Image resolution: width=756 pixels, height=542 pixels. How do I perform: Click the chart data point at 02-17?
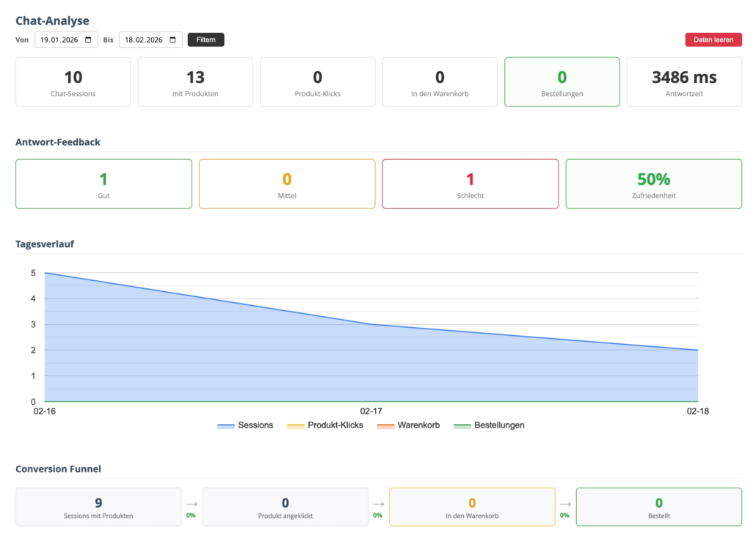tap(371, 324)
